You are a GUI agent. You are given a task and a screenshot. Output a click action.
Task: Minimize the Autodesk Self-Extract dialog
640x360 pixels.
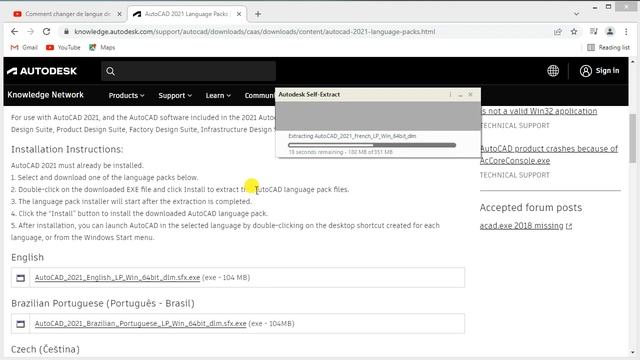pos(460,94)
